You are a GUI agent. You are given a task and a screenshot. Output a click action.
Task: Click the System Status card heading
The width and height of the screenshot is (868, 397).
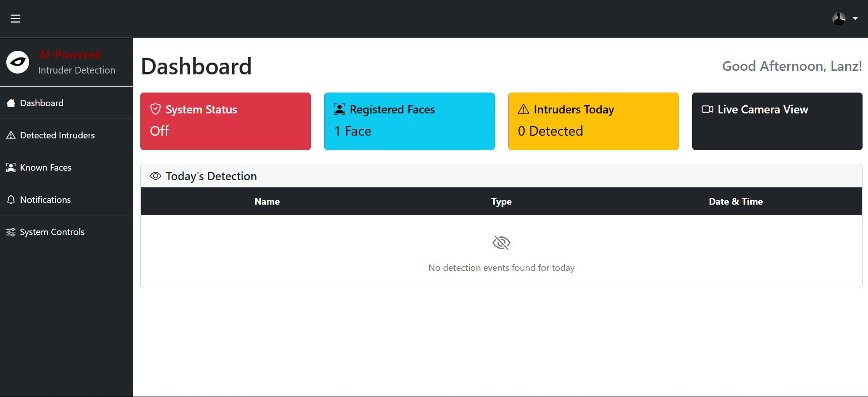pyautogui.click(x=201, y=110)
